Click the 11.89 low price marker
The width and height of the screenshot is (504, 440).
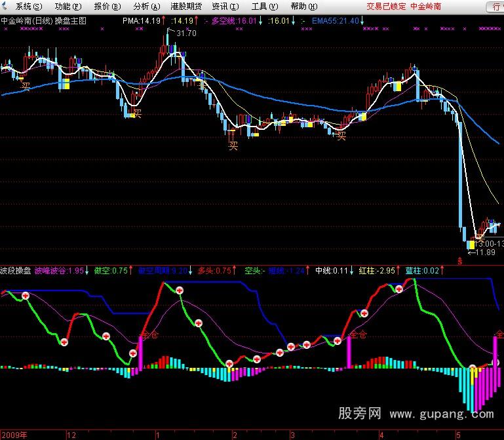coord(484,252)
